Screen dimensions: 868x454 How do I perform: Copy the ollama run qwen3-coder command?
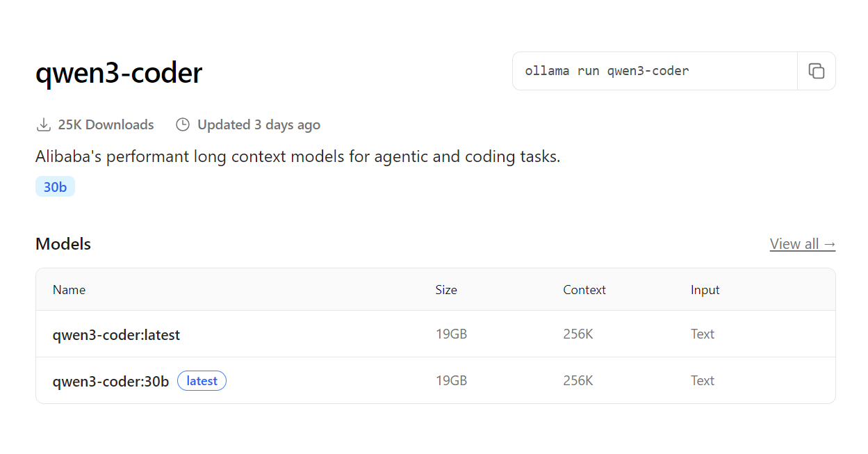pyautogui.click(x=816, y=70)
